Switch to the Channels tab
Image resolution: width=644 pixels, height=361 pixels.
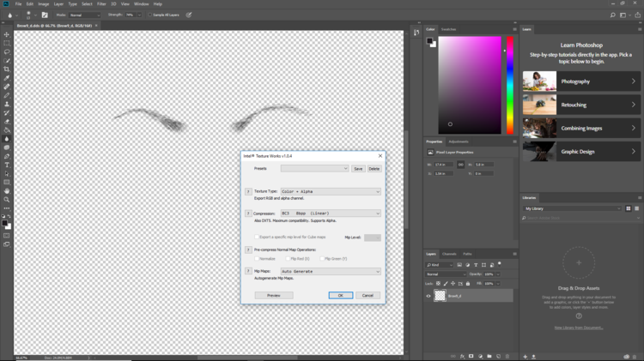[x=449, y=254]
